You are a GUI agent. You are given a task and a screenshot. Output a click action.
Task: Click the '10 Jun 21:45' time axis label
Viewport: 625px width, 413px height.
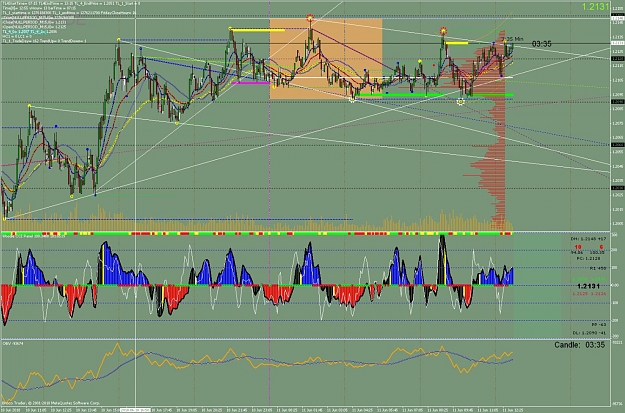(x=236, y=409)
